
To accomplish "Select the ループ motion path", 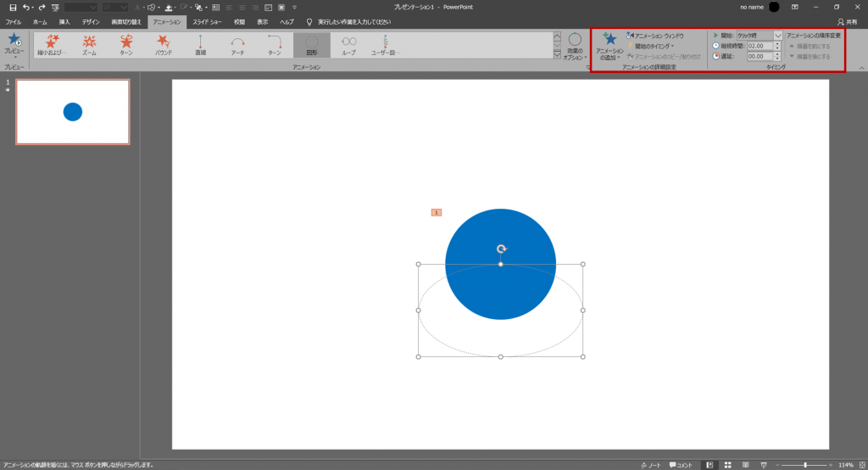I will pos(348,45).
